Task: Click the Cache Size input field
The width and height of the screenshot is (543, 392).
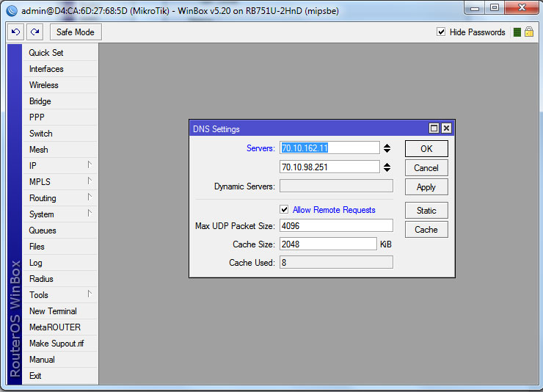Action: (x=328, y=244)
